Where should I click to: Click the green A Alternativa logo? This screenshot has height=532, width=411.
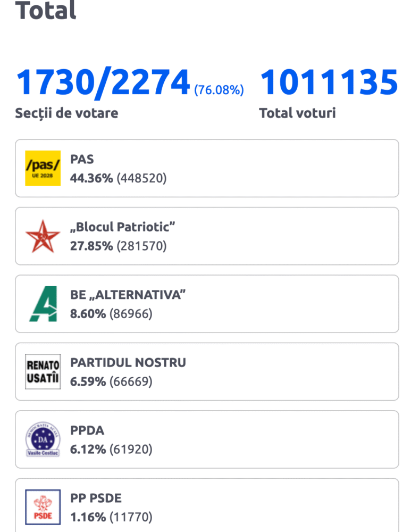click(x=44, y=304)
